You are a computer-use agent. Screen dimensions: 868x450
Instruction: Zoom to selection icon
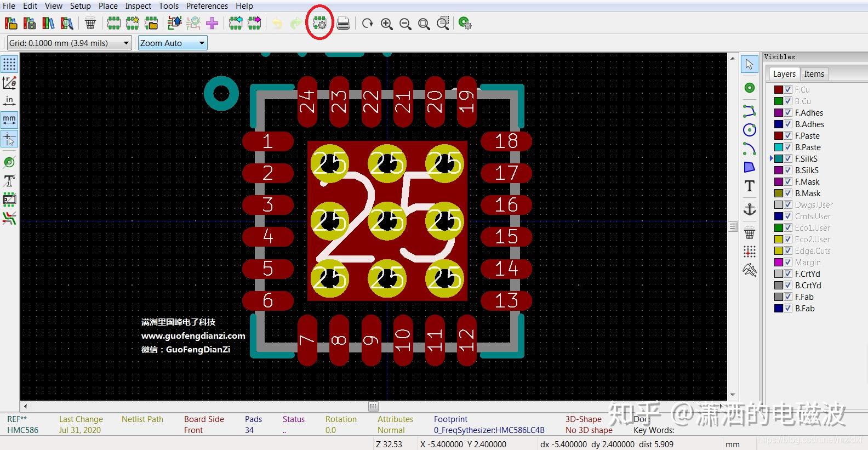click(x=443, y=23)
